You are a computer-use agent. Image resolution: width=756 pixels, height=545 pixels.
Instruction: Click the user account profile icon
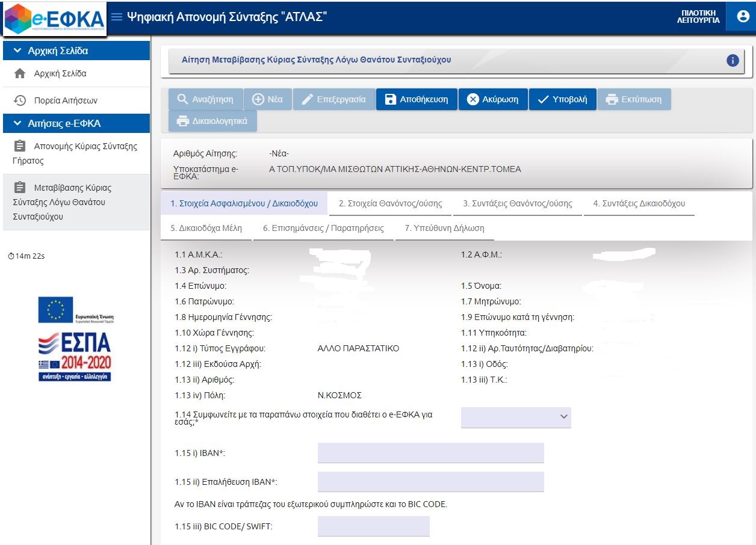coord(740,16)
